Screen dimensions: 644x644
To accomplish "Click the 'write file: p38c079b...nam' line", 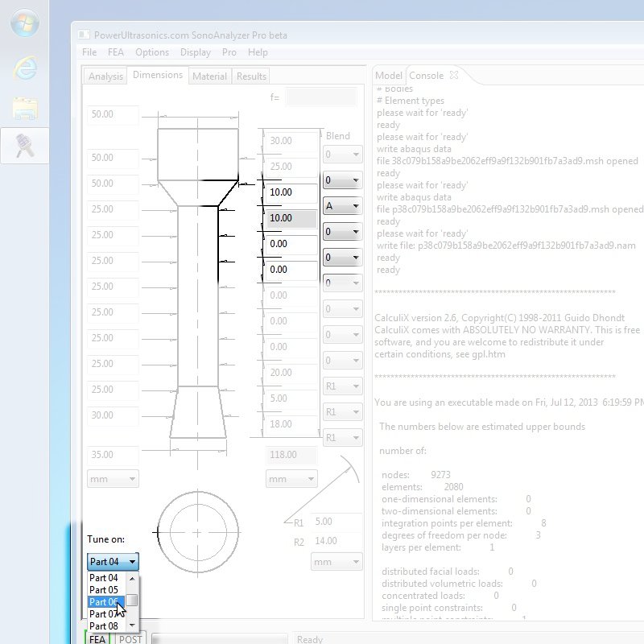I will (x=506, y=246).
